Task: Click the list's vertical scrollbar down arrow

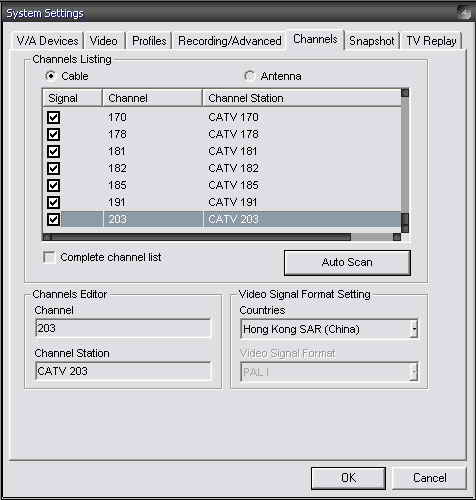Action: click(405, 228)
